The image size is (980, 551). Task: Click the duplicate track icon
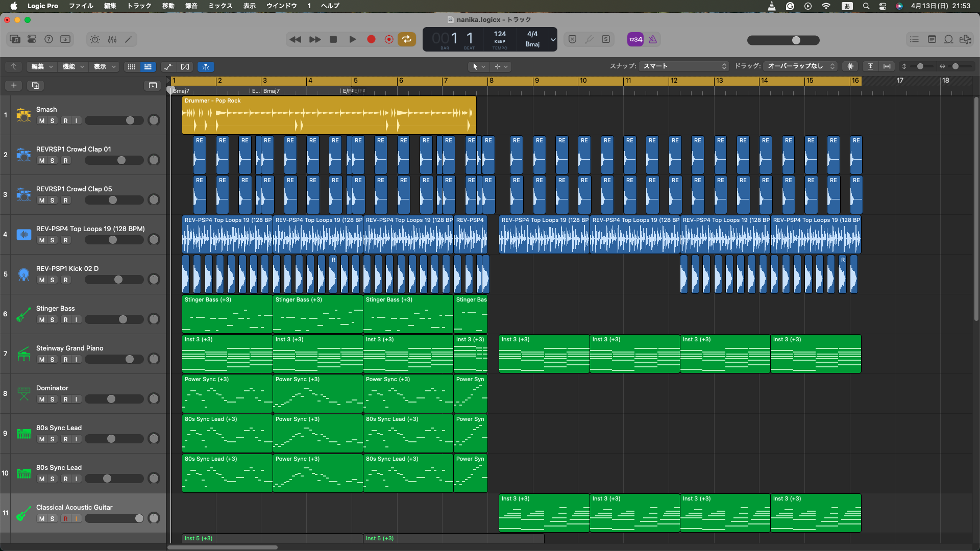click(x=36, y=85)
